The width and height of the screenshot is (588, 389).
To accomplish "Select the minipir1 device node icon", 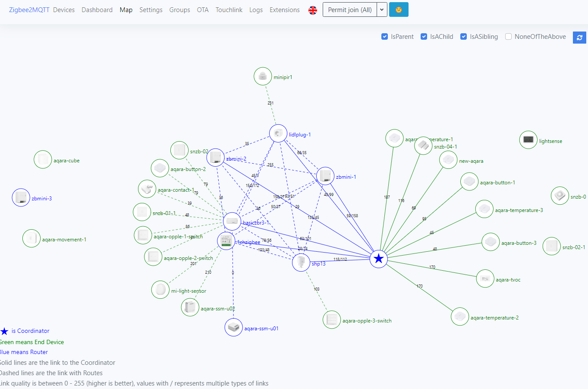I will coord(263,76).
